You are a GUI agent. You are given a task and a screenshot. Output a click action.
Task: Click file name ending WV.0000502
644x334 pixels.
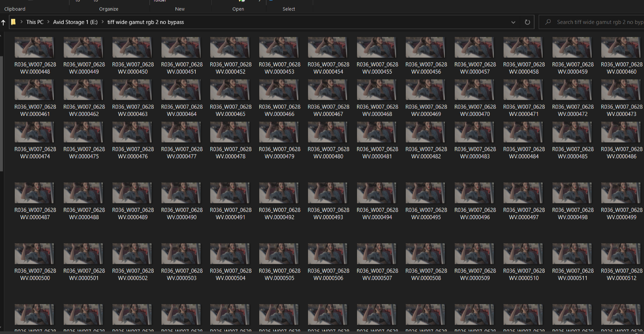[x=133, y=274]
